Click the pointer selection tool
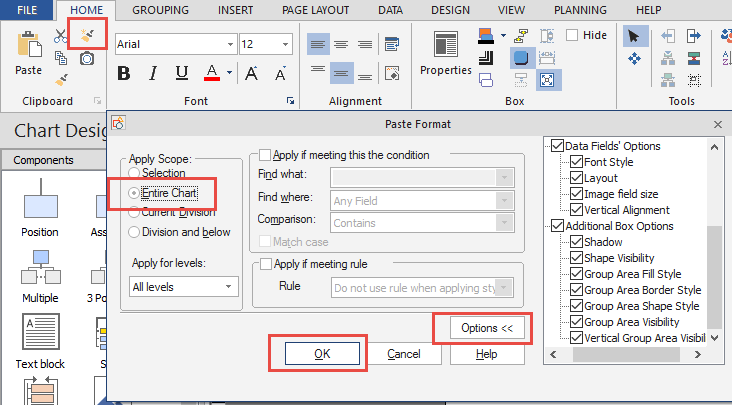 (634, 36)
